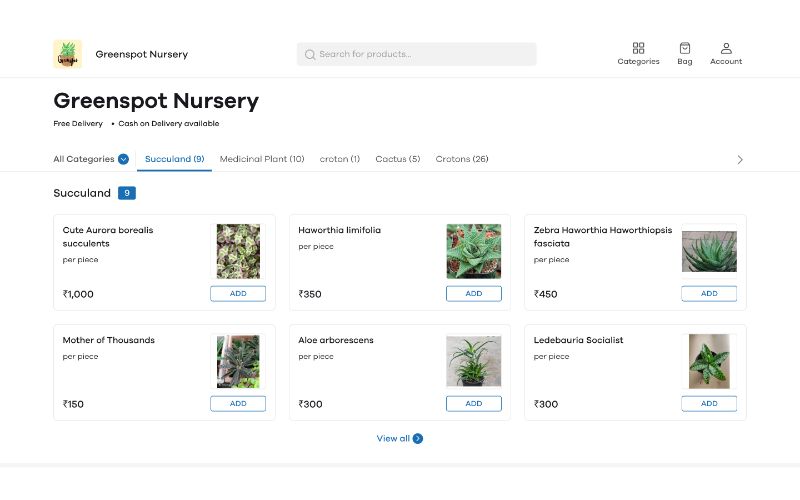This screenshot has height=500, width=800.
Task: Click the View all arrow icon
Action: coord(417,438)
